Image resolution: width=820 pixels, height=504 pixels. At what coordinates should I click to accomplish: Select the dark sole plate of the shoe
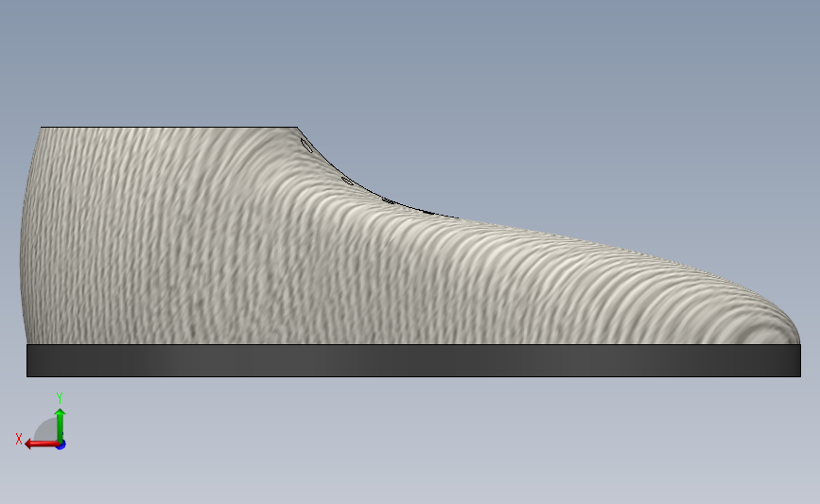click(x=413, y=360)
